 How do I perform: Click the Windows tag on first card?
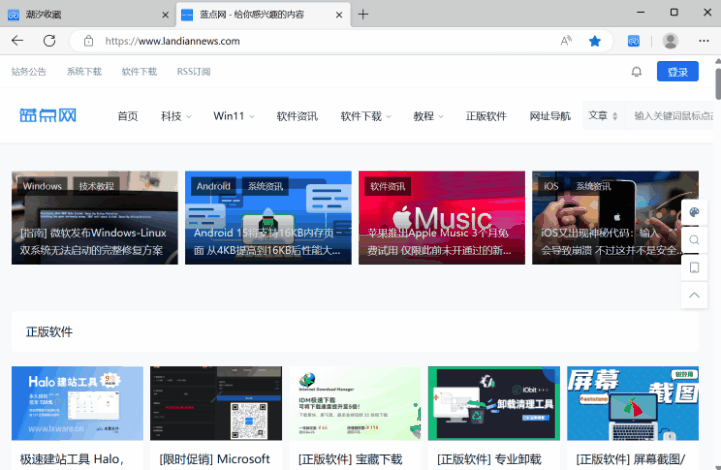tap(42, 186)
